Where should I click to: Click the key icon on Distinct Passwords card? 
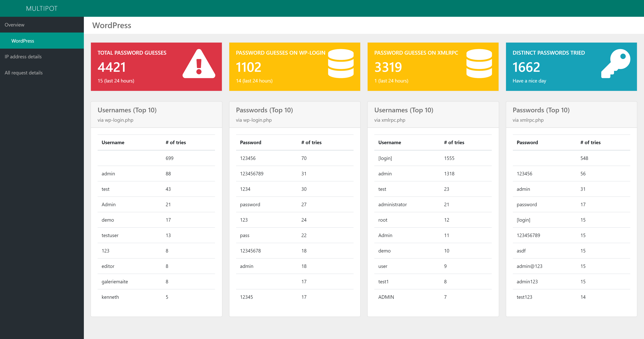pyautogui.click(x=615, y=64)
